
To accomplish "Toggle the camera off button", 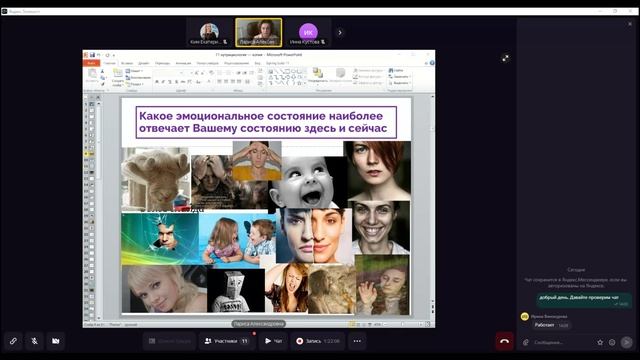I will 56,341.
